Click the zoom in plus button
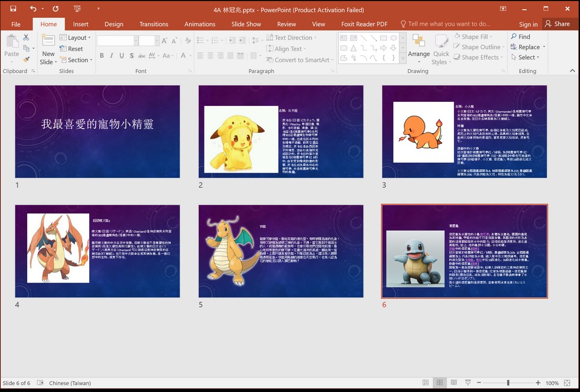This screenshot has width=580, height=392. click(x=538, y=383)
